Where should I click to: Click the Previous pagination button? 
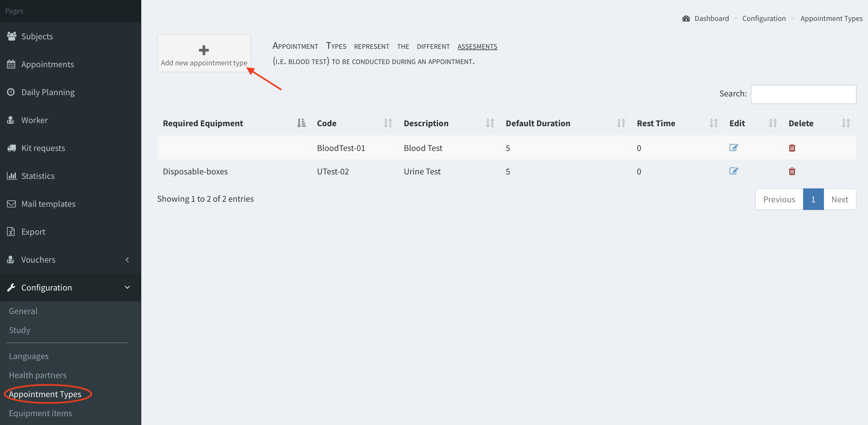[779, 199]
